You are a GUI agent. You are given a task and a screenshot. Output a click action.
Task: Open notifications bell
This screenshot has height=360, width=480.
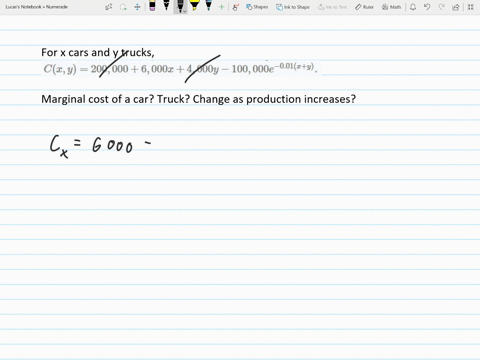point(413,7)
